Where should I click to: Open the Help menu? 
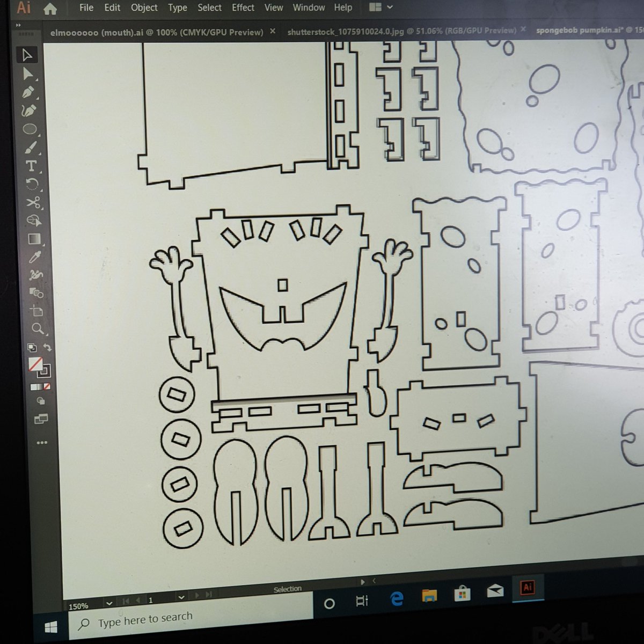[343, 8]
